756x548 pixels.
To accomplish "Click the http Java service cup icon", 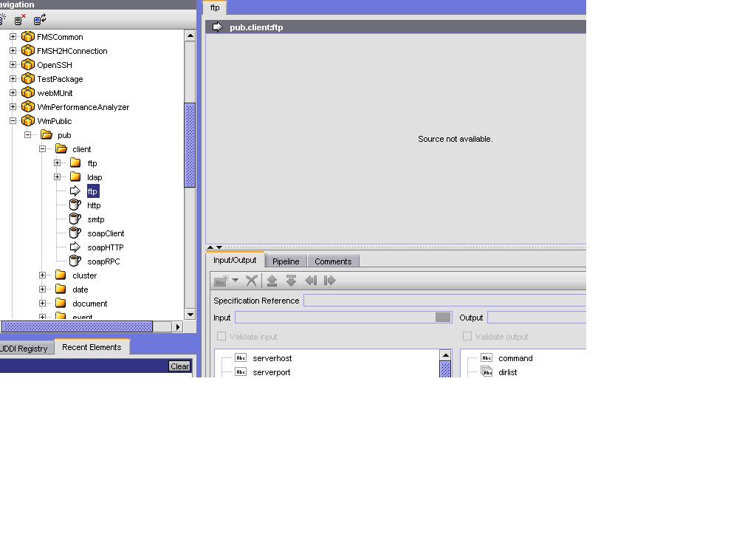I will point(75,205).
